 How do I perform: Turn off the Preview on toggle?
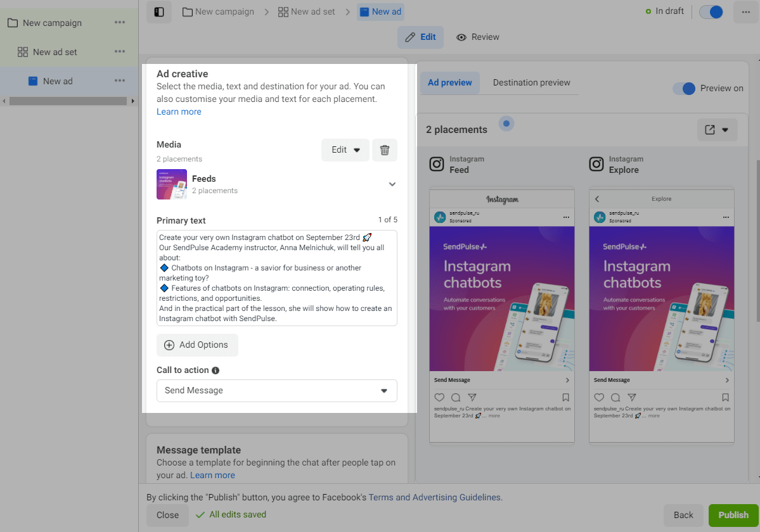[684, 89]
